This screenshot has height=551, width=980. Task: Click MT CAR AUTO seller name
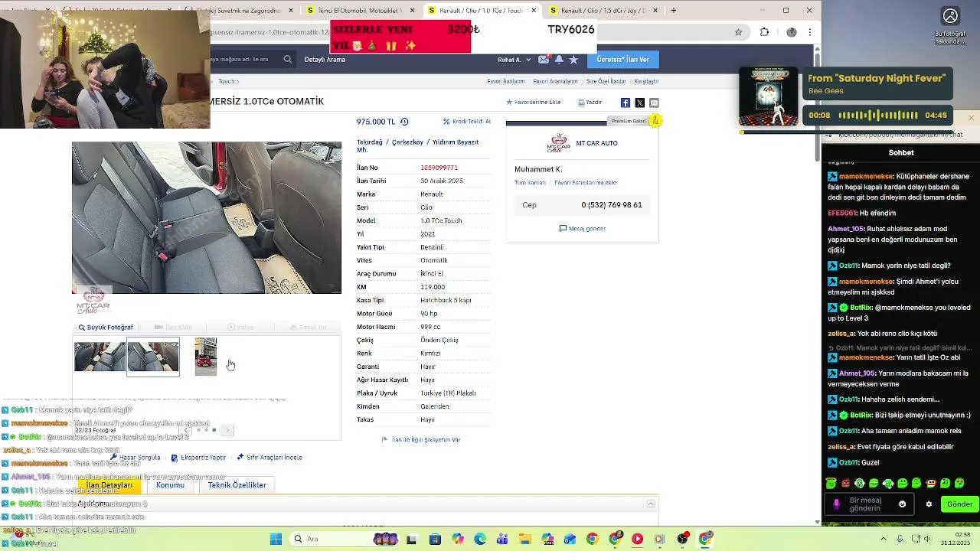point(596,143)
